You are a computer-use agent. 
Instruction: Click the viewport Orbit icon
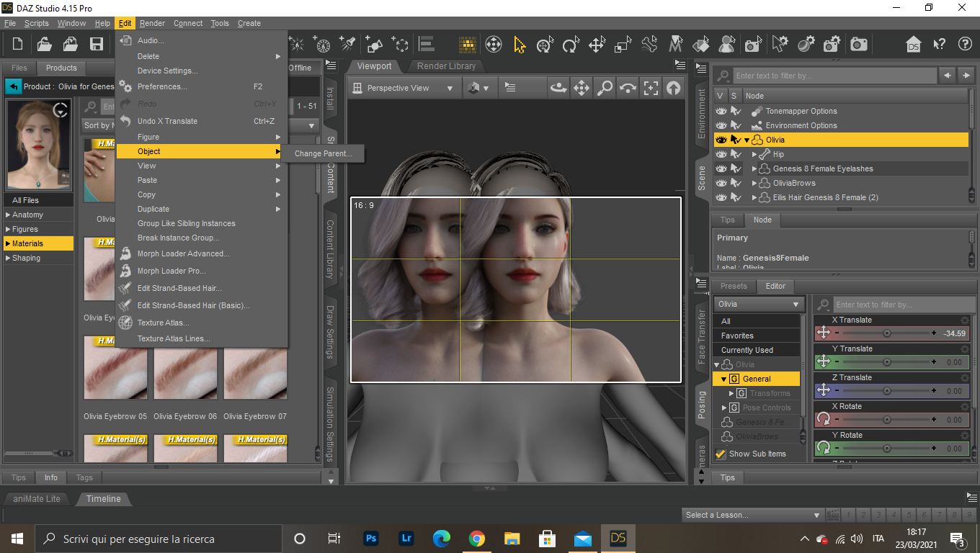point(558,88)
